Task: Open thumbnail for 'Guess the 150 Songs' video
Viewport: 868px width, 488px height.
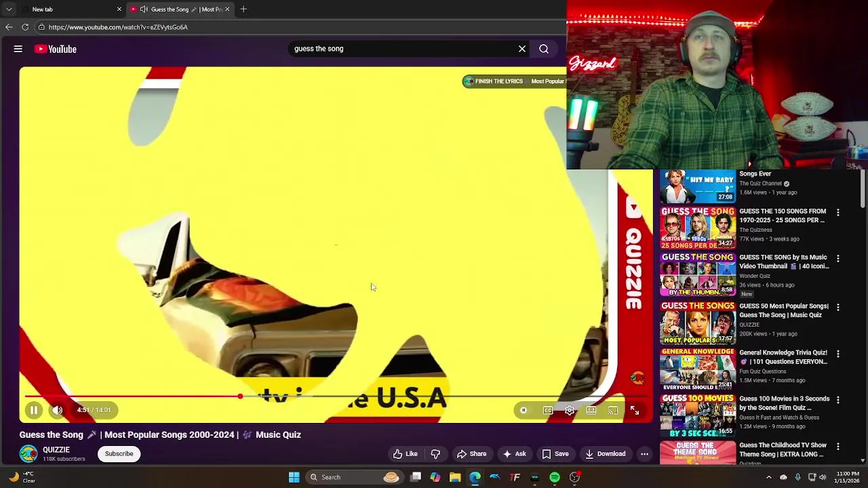Action: (x=698, y=228)
